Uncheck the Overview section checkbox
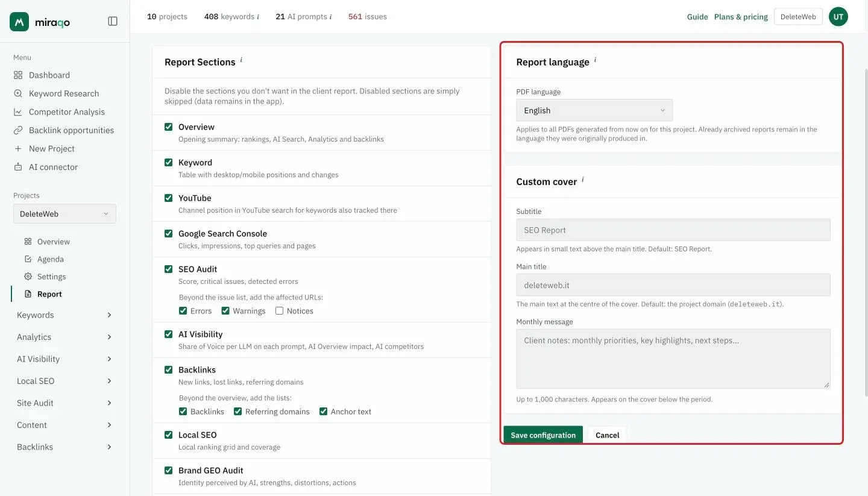 (x=169, y=127)
